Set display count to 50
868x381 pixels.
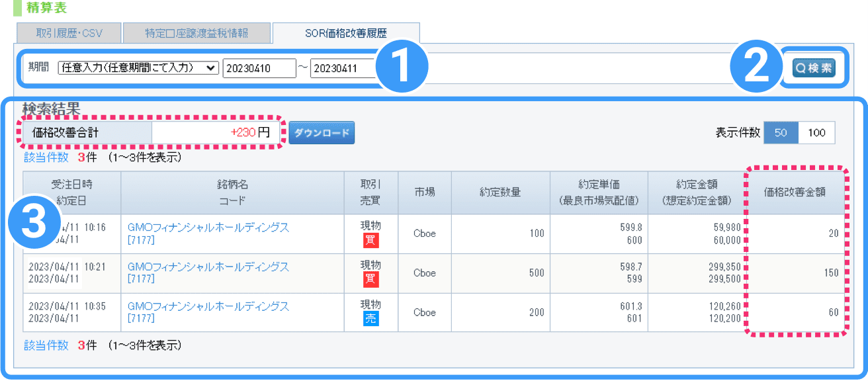coord(781,132)
